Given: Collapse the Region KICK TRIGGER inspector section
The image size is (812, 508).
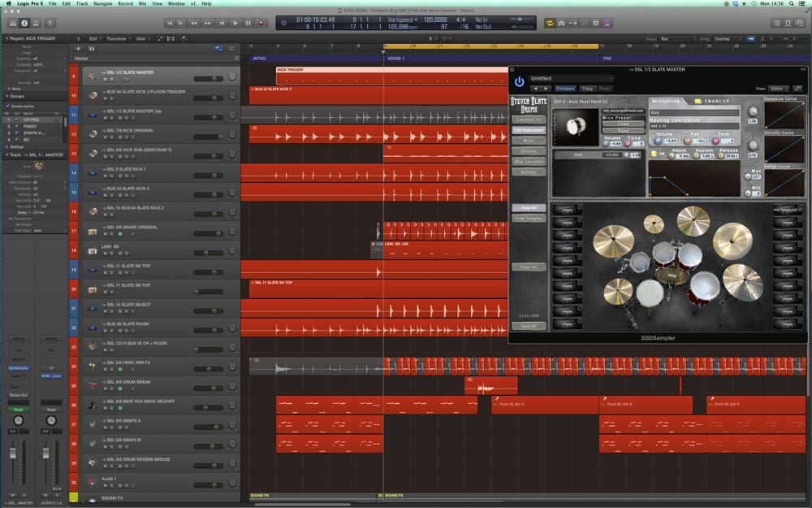Looking at the screenshot, I should click(x=6, y=38).
